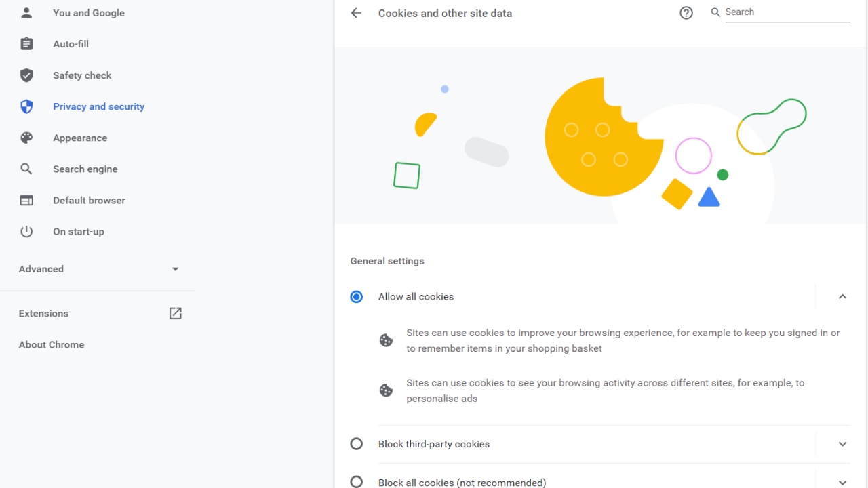Click the Default browser window icon
Image resolution: width=868 pixels, height=488 pixels.
pos(26,200)
